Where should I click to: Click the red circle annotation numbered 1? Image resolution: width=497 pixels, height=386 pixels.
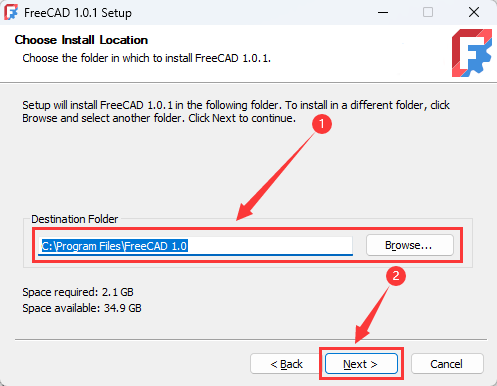[x=322, y=124]
